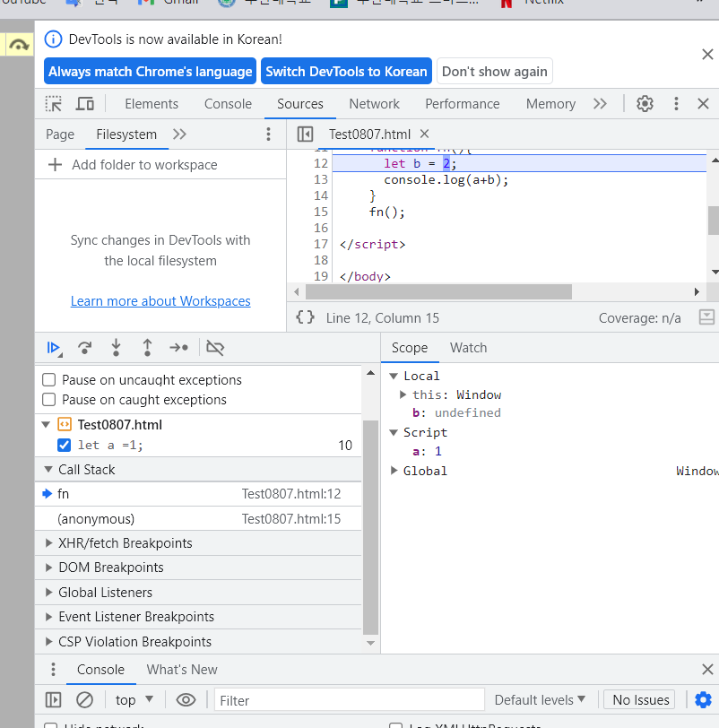Screen dimensions: 719x728
Task: Switch to the Page navigator tab
Action: [60, 134]
